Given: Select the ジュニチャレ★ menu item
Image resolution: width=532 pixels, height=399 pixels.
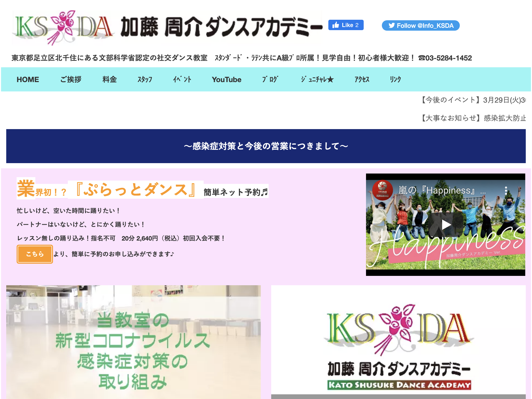Looking at the screenshot, I should 317,79.
